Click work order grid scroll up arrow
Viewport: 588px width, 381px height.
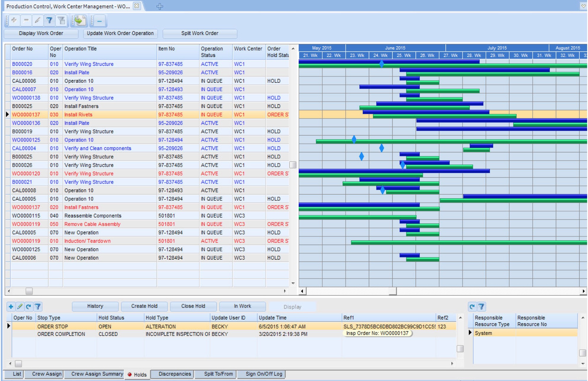[x=293, y=48]
